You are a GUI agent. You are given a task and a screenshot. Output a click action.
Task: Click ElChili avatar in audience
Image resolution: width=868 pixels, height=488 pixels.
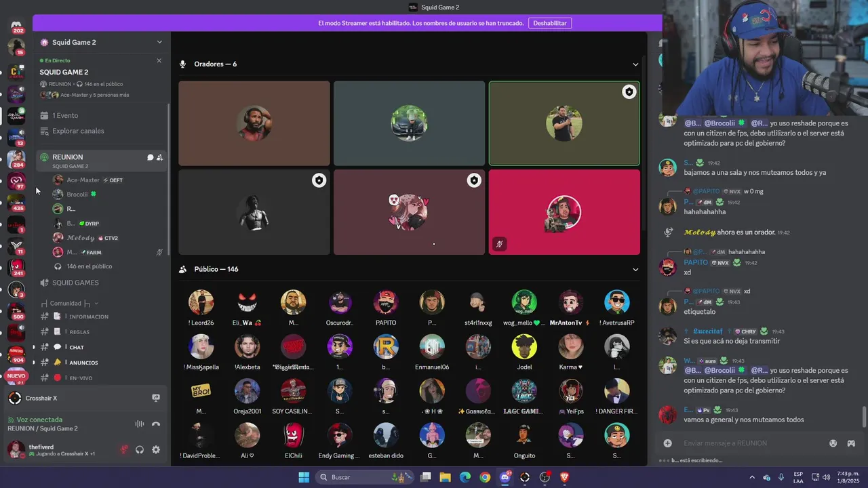click(293, 435)
